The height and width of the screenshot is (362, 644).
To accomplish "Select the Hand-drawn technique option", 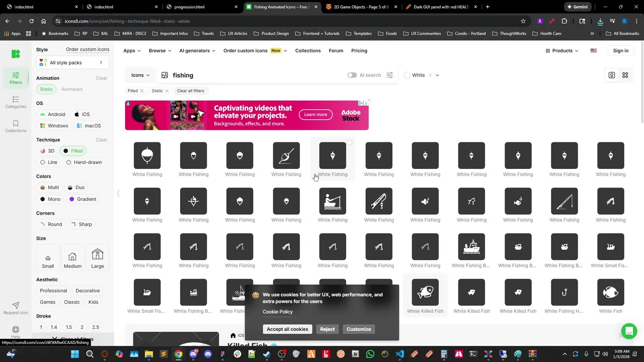I will click(84, 162).
